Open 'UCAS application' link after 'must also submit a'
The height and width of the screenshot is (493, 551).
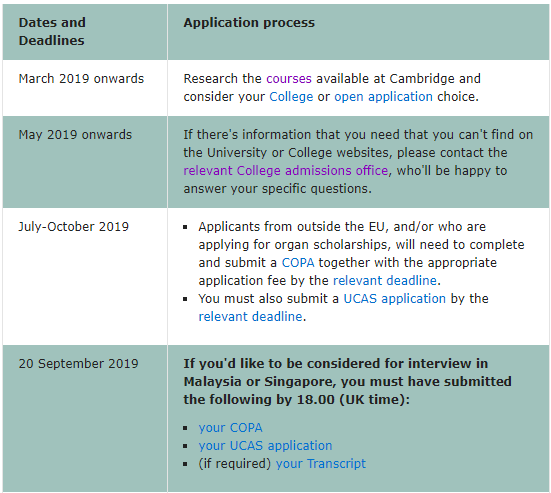click(395, 299)
